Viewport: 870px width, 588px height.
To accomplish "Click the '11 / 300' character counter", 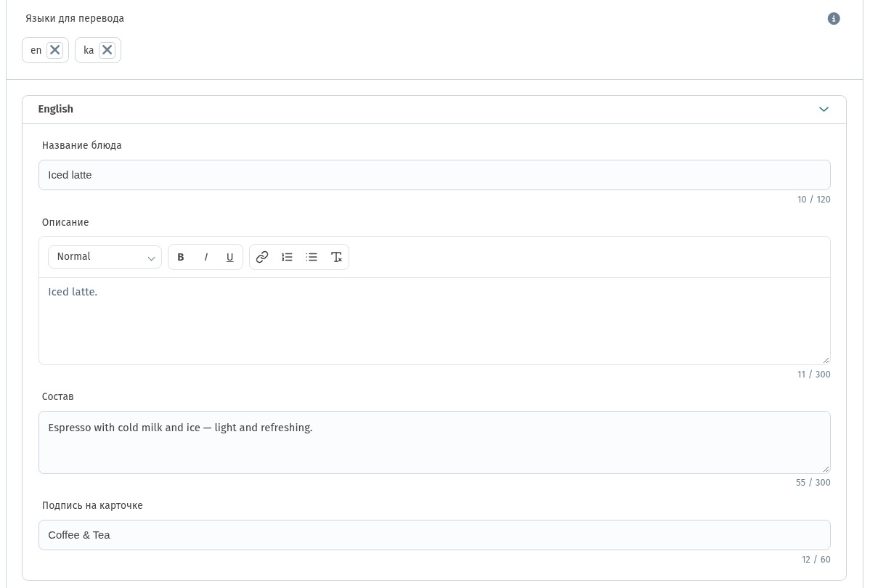I will (x=814, y=375).
